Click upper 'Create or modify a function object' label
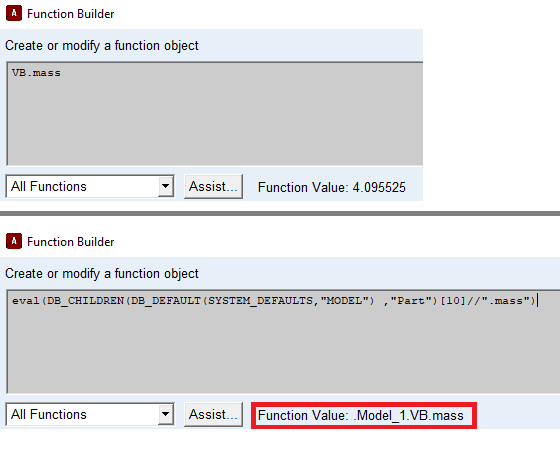The width and height of the screenshot is (560, 449). coord(102,46)
